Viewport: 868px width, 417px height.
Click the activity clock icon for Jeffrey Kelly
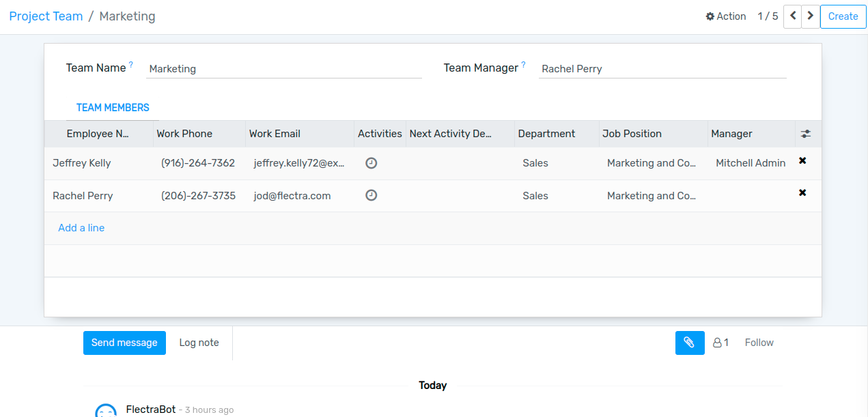click(x=371, y=163)
